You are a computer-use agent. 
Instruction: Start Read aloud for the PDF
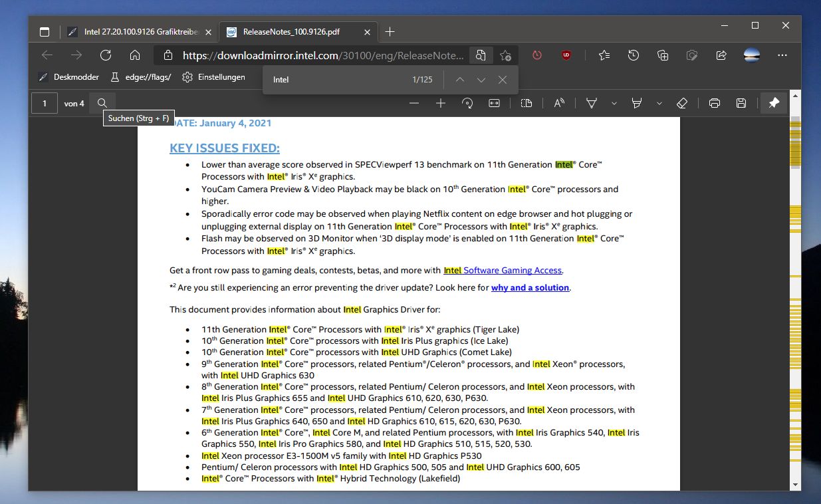click(x=559, y=103)
